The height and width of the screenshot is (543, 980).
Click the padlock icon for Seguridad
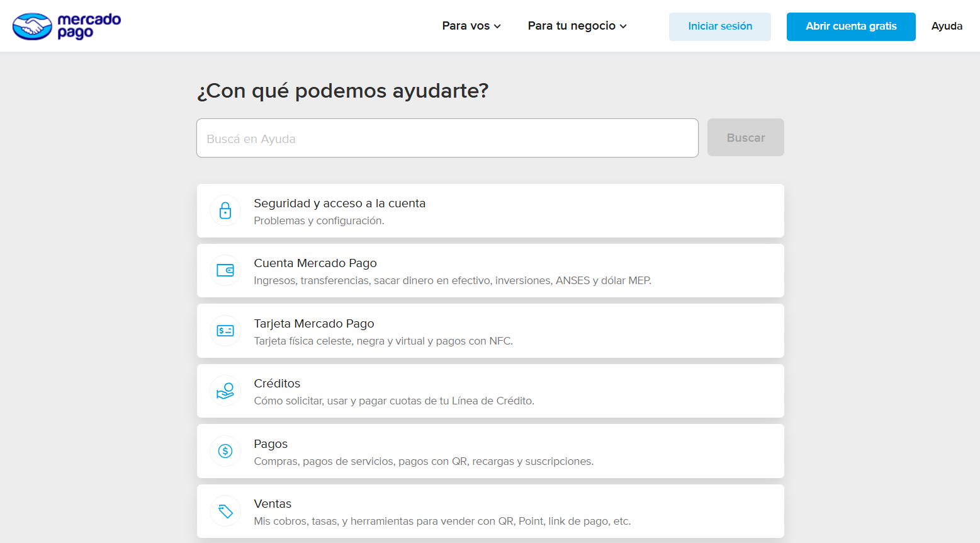pos(225,211)
